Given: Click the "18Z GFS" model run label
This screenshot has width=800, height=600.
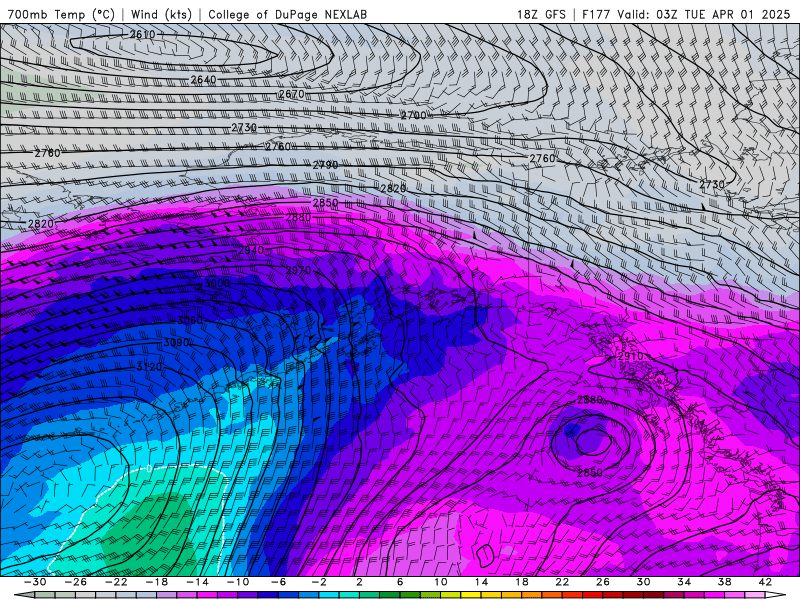Looking at the screenshot, I should pyautogui.click(x=541, y=14).
